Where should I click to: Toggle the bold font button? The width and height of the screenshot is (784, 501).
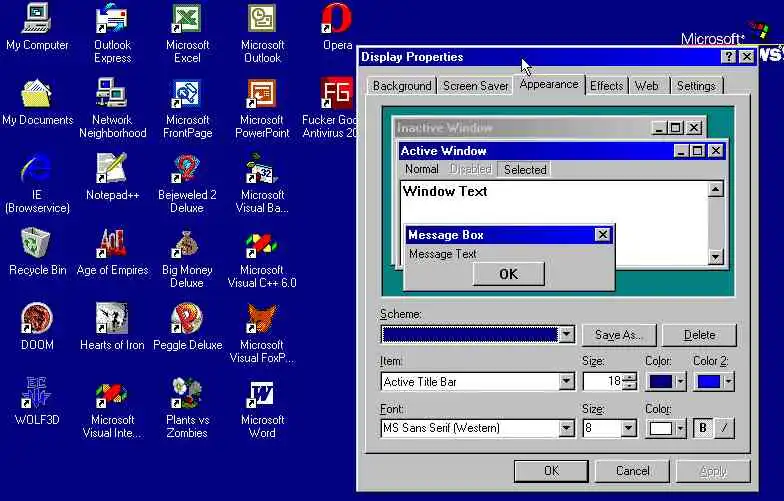pos(702,428)
